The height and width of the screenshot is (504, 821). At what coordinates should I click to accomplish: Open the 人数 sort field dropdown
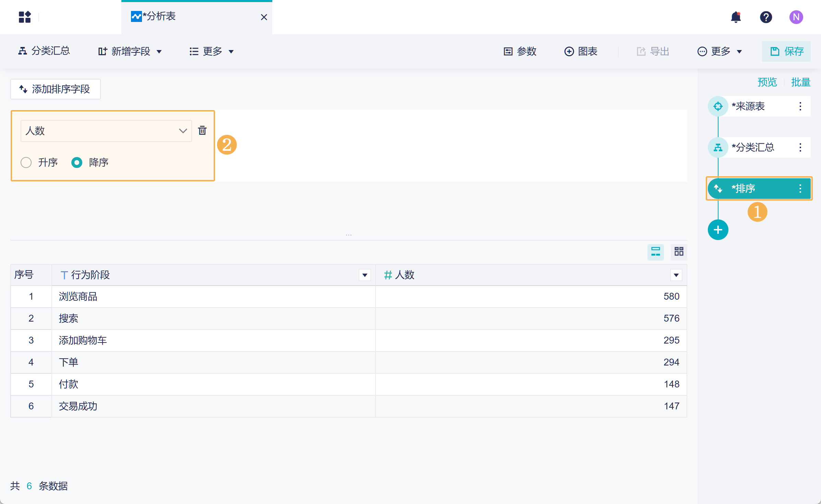106,131
